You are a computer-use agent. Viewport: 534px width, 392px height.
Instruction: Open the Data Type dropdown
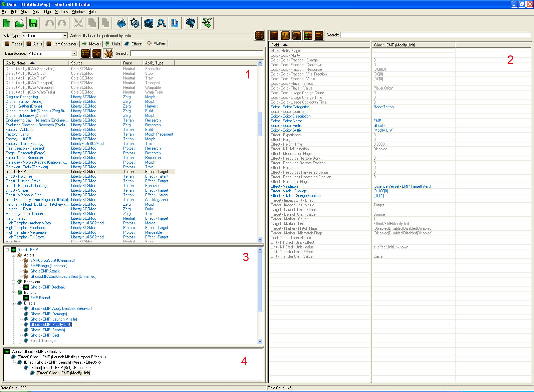65,36
